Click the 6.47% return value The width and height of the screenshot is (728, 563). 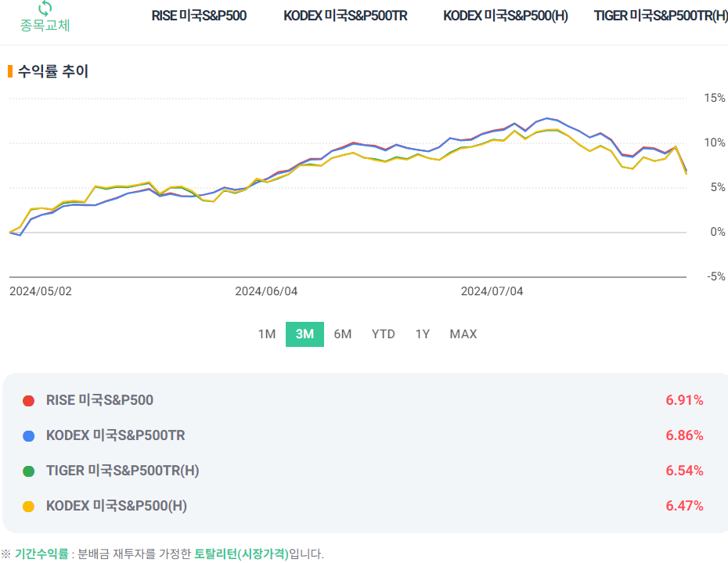coord(684,507)
